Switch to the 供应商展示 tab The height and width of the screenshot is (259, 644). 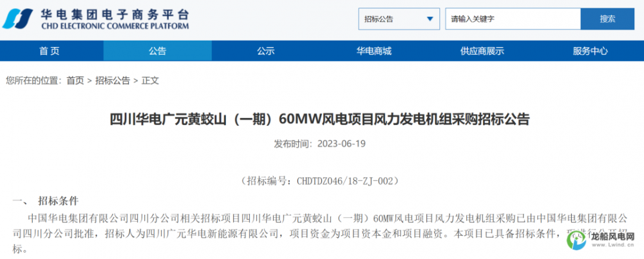click(482, 51)
